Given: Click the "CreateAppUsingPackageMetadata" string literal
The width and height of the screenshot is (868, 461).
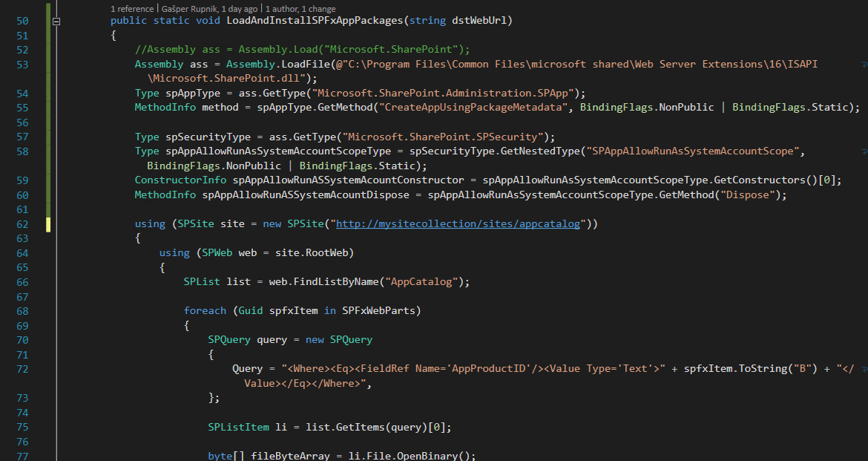Looking at the screenshot, I should click(475, 108).
